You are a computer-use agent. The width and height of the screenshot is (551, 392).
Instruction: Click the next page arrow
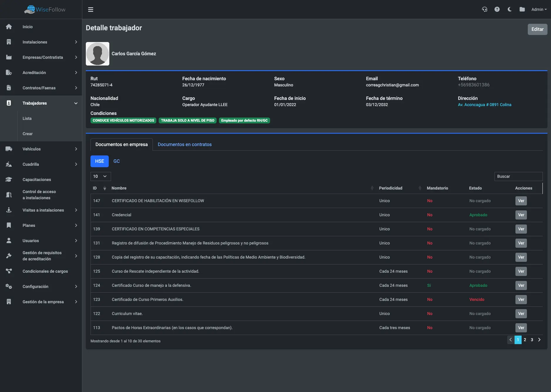pos(539,340)
